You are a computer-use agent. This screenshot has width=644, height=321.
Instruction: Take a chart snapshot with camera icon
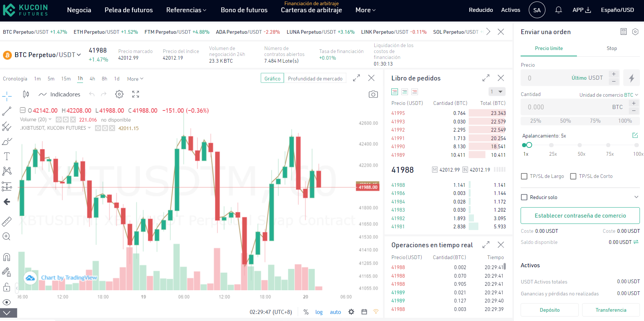click(x=373, y=94)
